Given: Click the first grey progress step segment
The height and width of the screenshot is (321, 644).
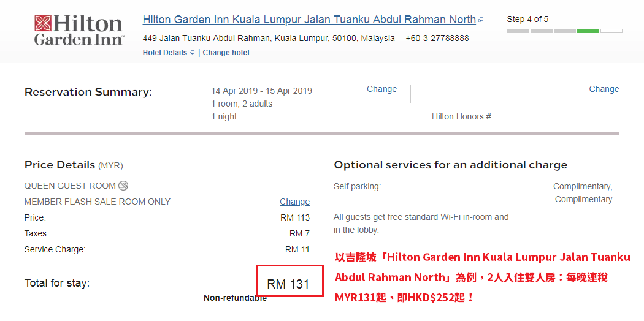Looking at the screenshot, I should coord(518,31).
